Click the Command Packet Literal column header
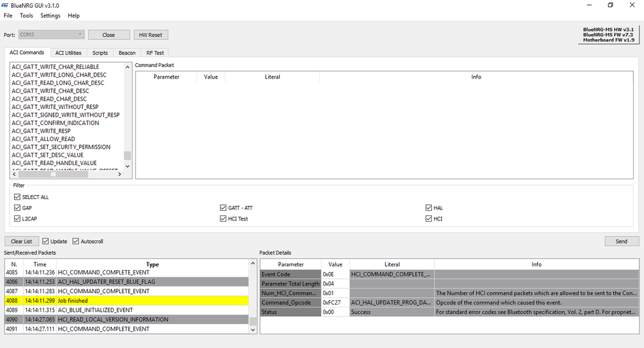 pyautogui.click(x=272, y=77)
